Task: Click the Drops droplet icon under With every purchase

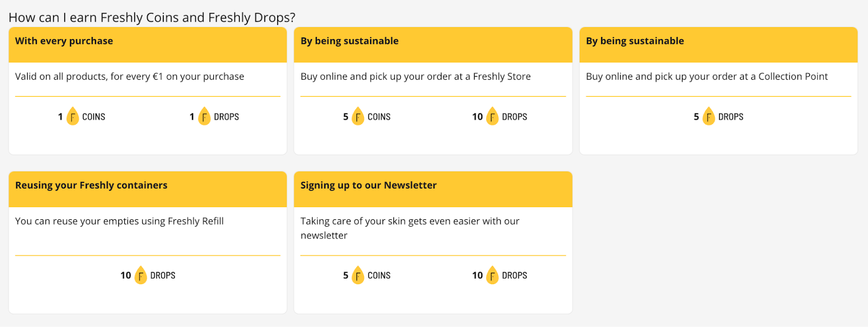Action: pyautogui.click(x=204, y=116)
